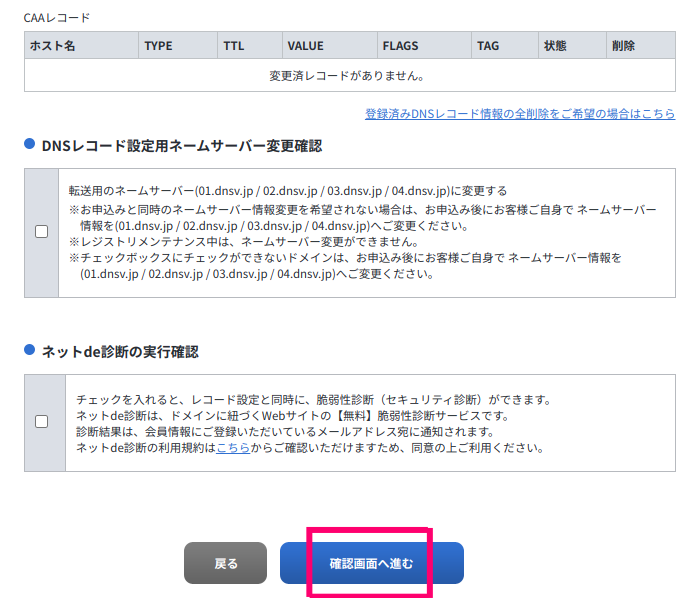Click the TAG column header
Viewport: 700px width, 598px height.
[x=505, y=46]
